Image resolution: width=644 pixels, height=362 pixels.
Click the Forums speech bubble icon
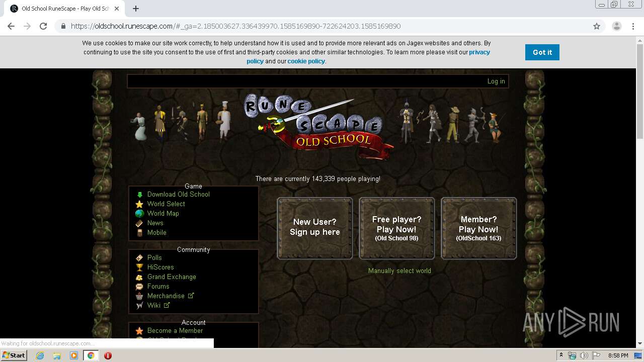139,287
